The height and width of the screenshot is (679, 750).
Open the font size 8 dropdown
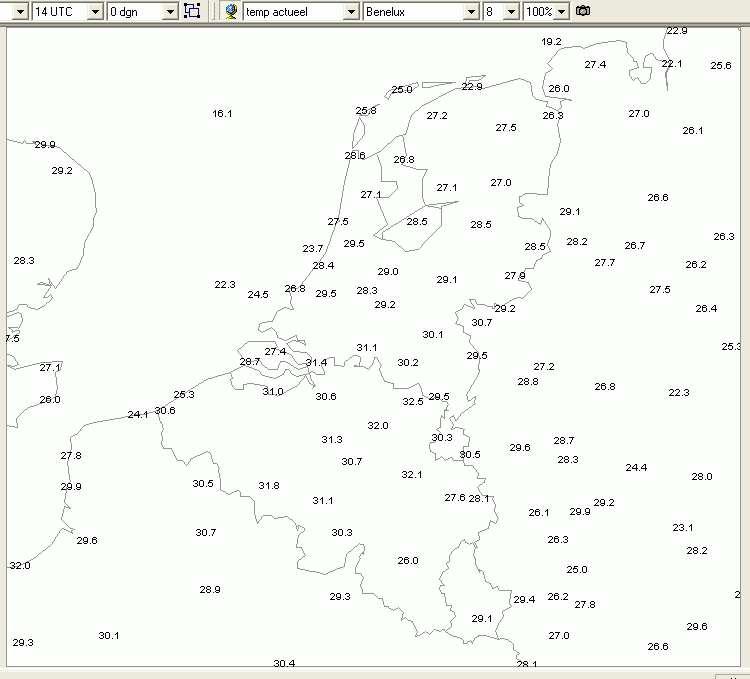click(511, 11)
